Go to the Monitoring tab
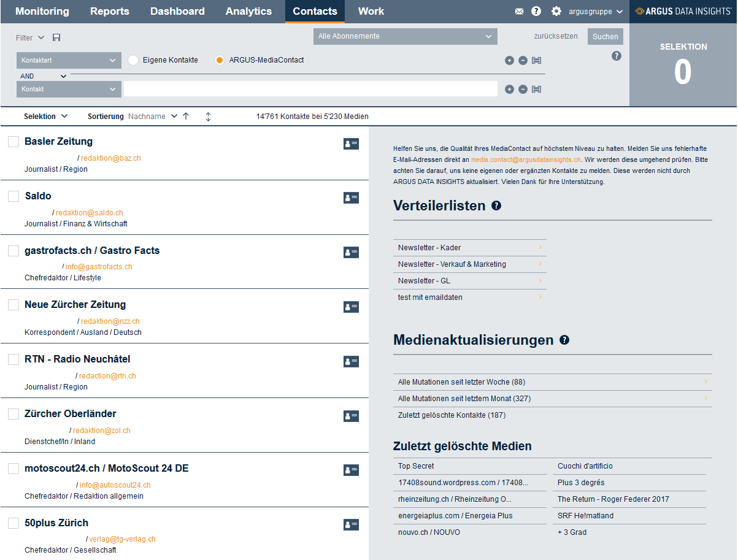 [42, 11]
